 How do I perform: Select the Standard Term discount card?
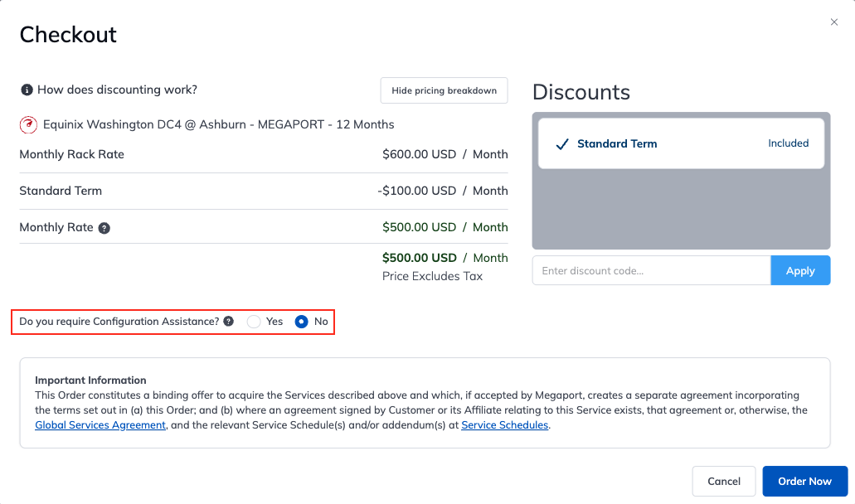[x=681, y=144]
